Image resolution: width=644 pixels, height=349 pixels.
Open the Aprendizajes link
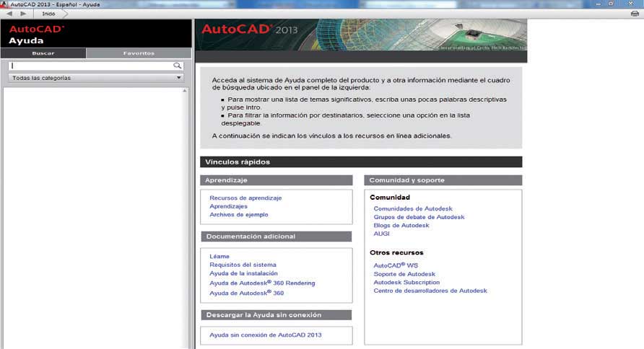click(228, 206)
